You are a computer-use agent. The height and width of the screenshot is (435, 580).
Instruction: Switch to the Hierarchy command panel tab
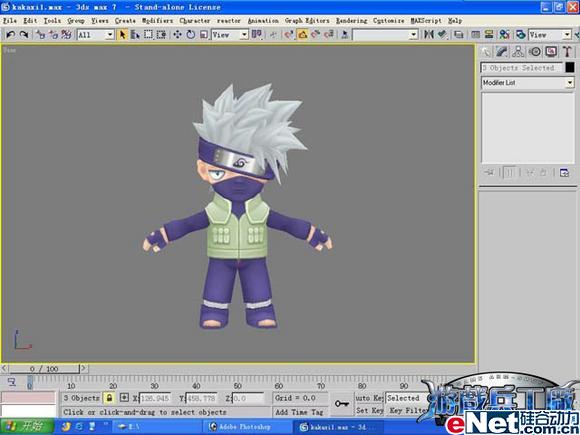(518, 52)
